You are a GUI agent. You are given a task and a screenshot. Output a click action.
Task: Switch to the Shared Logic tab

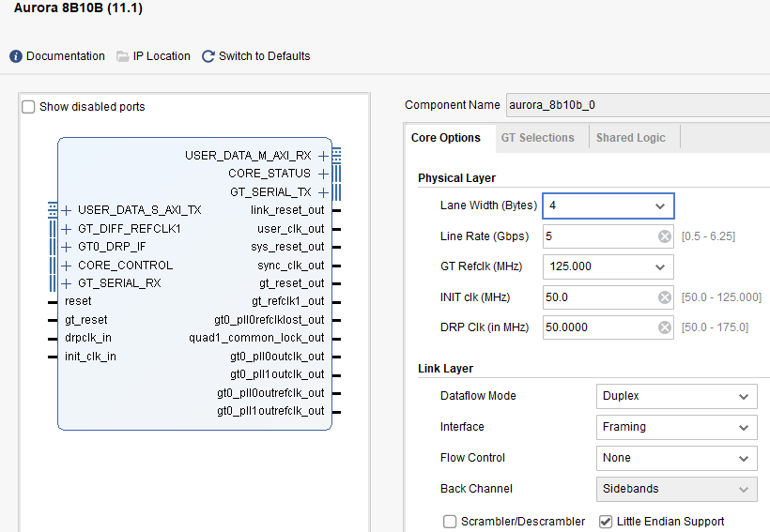click(630, 138)
